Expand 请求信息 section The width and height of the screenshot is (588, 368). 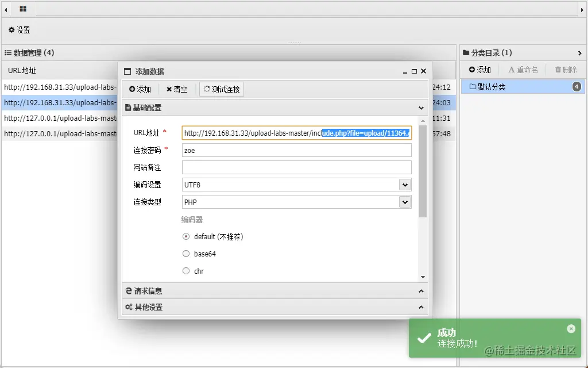(x=275, y=291)
